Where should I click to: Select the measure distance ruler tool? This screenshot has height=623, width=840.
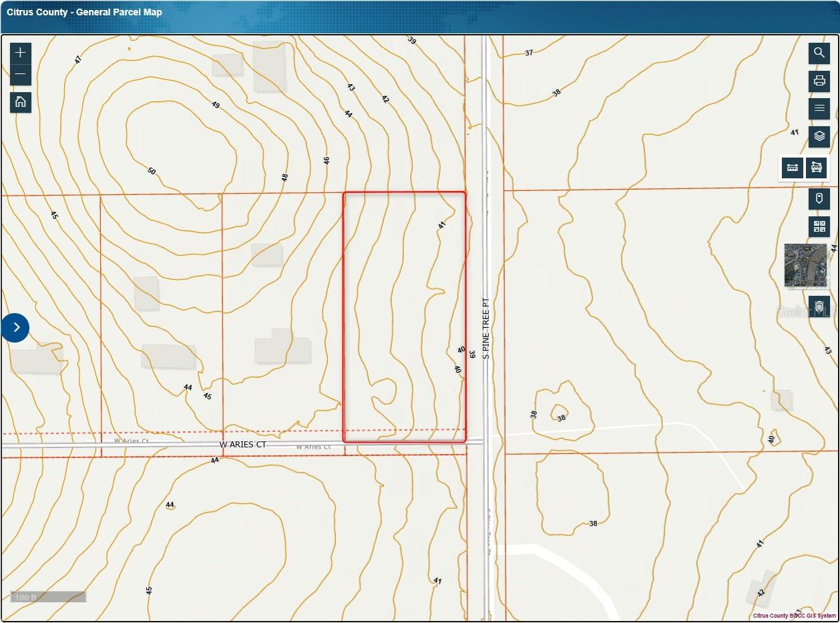coord(793,168)
